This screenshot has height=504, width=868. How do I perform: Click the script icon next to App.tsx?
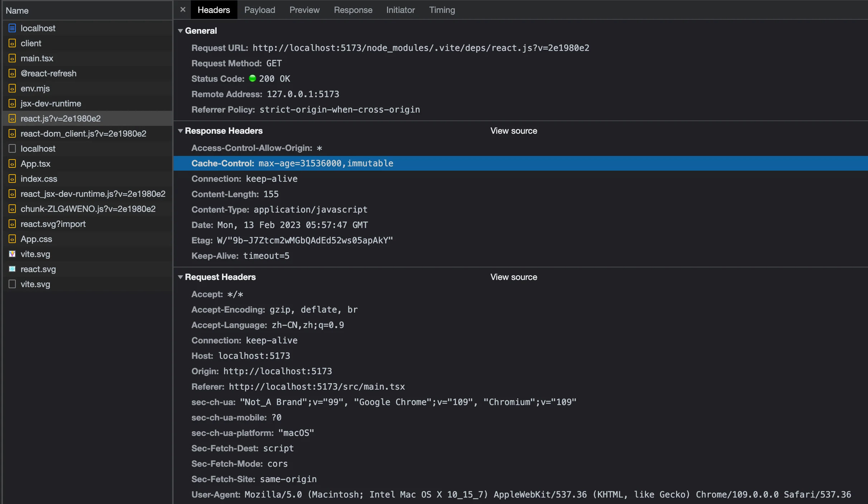[12, 163]
